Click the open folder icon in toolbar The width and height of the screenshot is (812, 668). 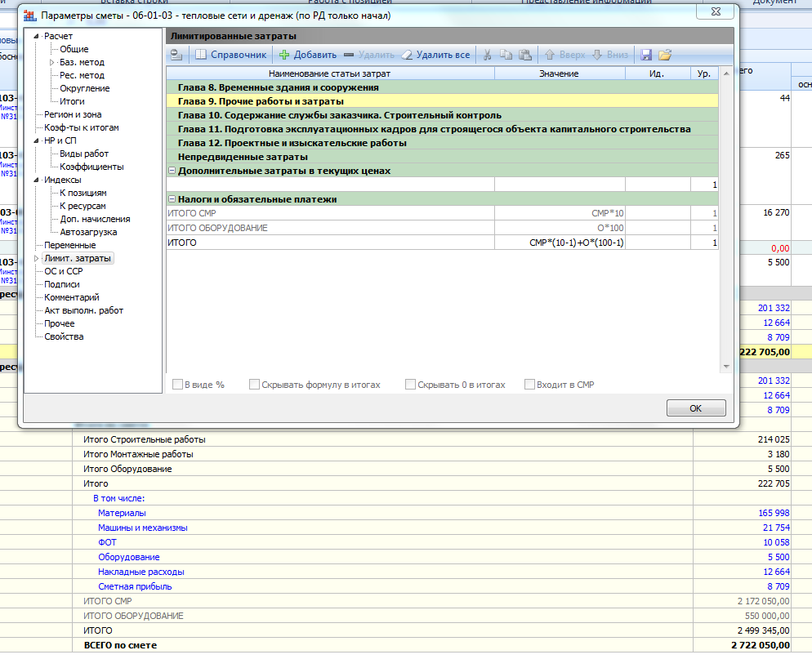(x=664, y=55)
